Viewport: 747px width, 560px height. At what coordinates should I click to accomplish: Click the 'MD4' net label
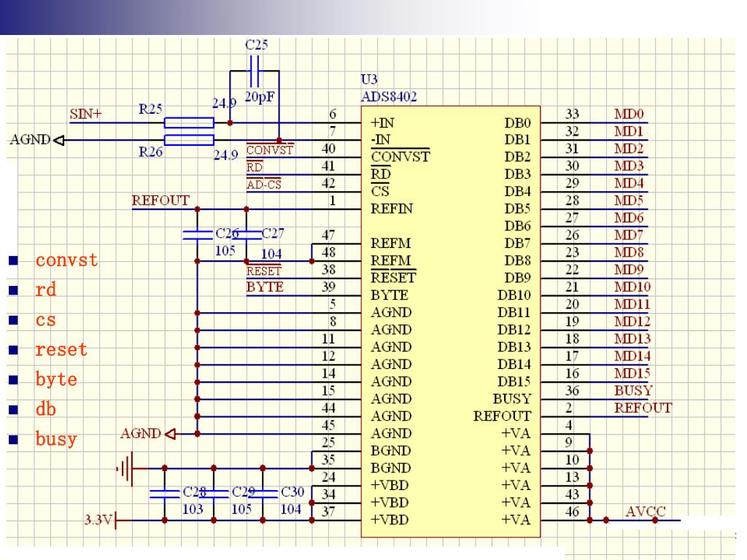(x=629, y=183)
